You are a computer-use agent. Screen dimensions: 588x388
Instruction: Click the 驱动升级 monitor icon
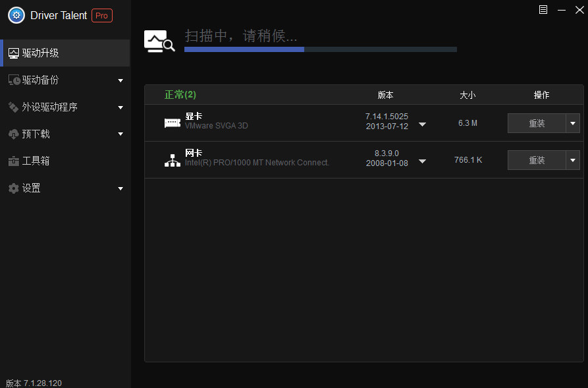point(14,53)
